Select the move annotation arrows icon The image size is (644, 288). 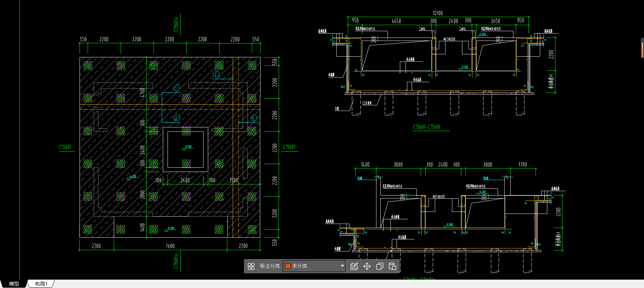click(367, 266)
